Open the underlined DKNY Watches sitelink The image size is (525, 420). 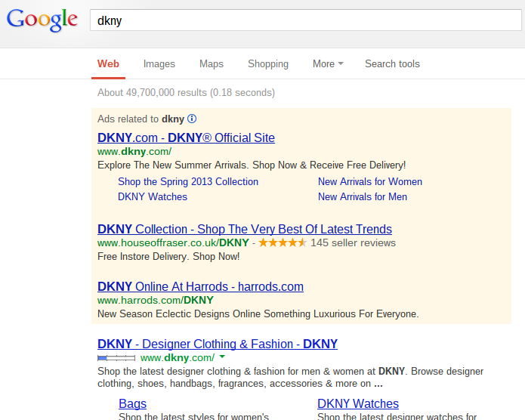358,403
